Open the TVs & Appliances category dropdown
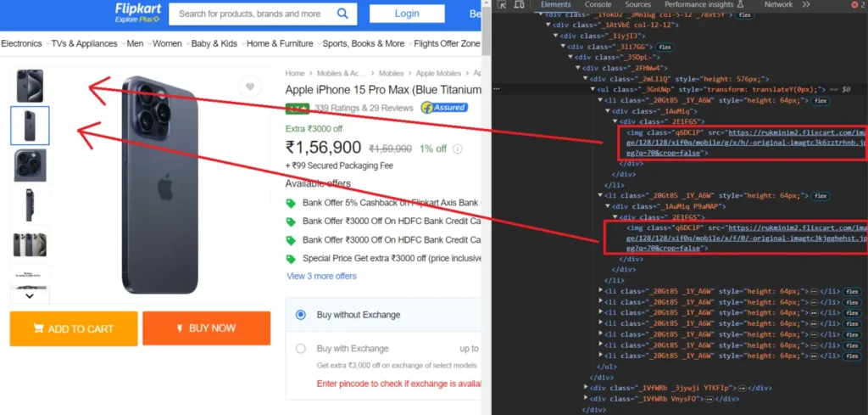The image size is (868, 415). click(x=87, y=43)
